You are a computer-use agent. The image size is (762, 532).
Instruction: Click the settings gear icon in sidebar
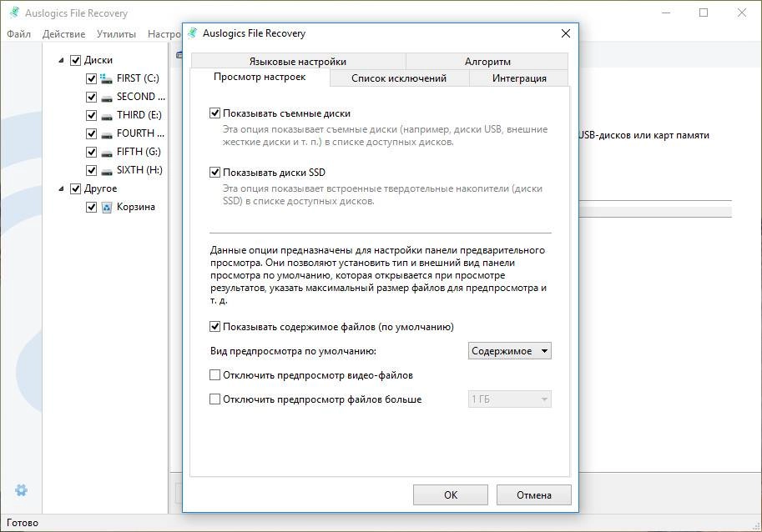pos(21,490)
